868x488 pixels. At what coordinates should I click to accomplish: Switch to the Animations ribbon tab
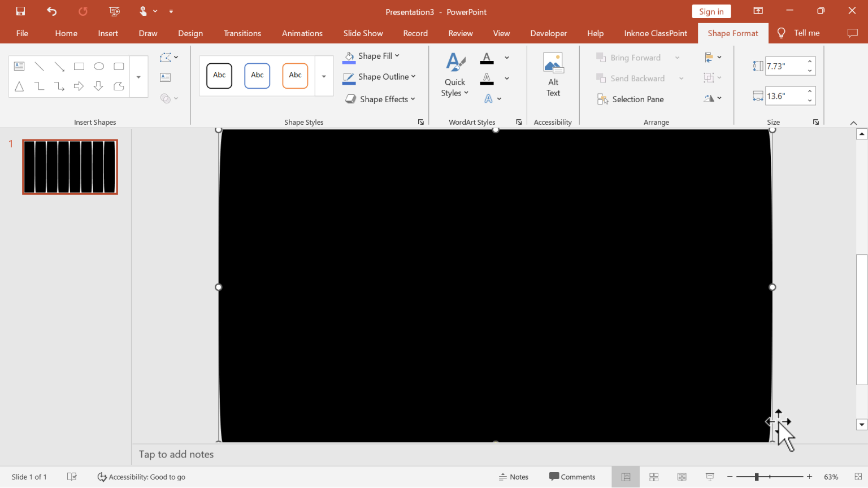pos(302,33)
